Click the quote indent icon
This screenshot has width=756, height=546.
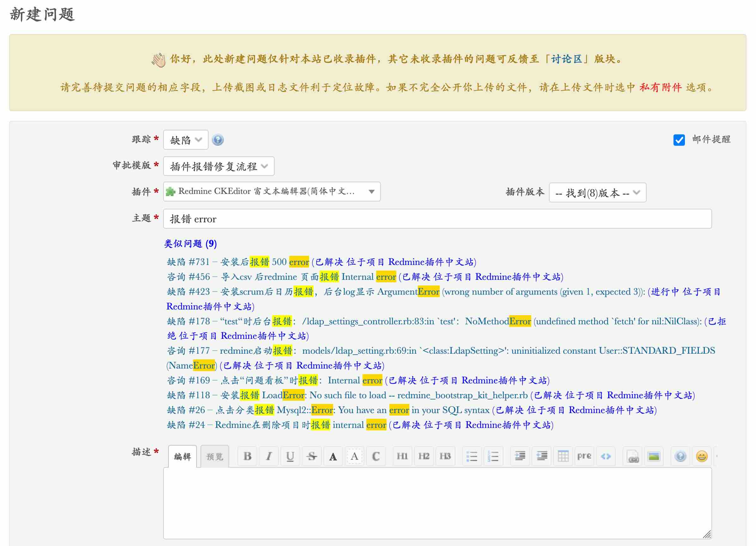pos(520,456)
